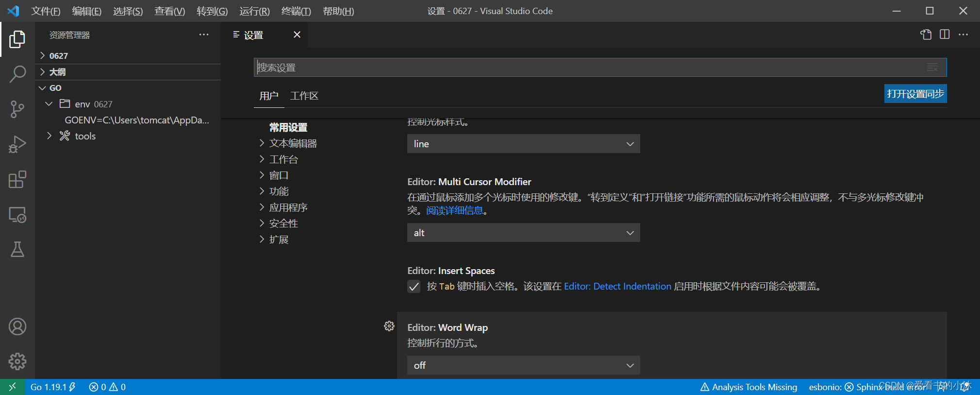The width and height of the screenshot is (980, 395).
Task: Open the 选择(S) menu
Action: pos(128,11)
